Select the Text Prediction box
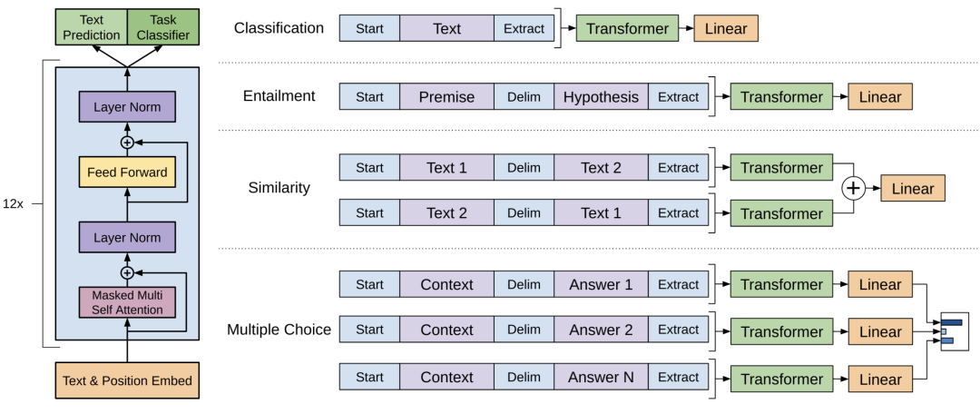Viewport: 980px width, 414px height. [92, 27]
